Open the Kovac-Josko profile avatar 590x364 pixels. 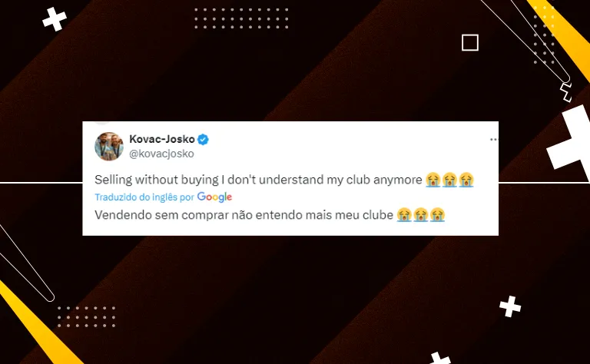(109, 146)
